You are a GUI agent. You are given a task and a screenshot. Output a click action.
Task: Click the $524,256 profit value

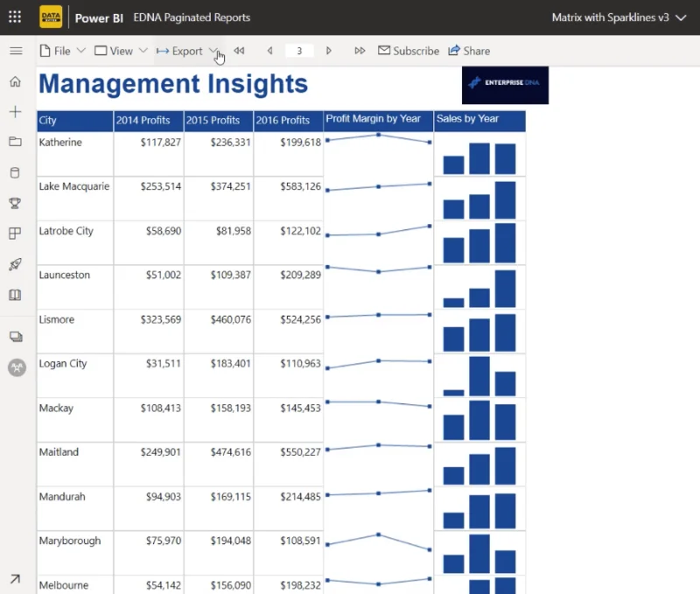(300, 319)
